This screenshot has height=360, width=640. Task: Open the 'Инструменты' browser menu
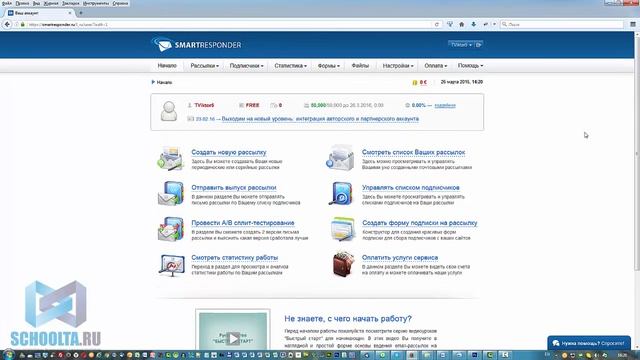pos(96,3)
